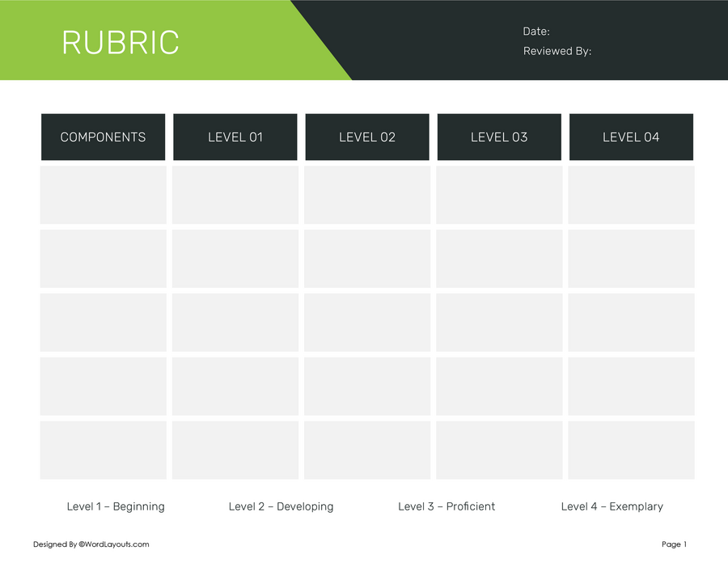Click the Level 3 – Proficient legend

click(447, 506)
